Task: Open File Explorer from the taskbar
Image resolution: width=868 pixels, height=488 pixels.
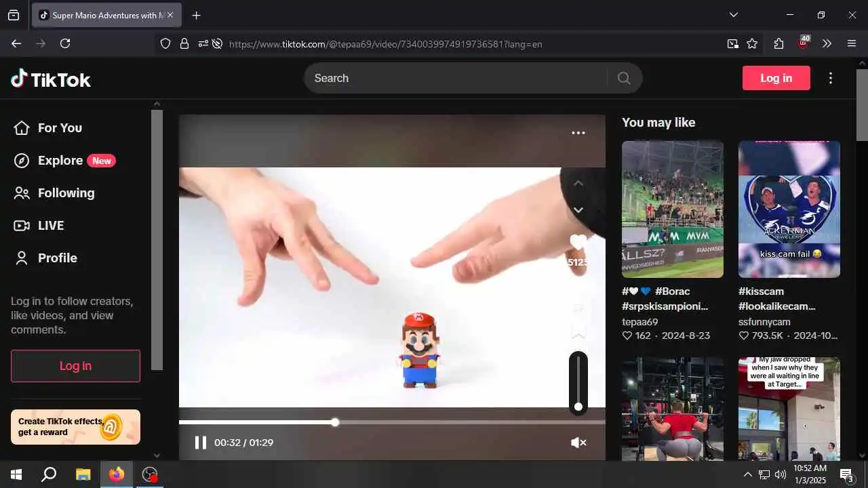Action: [83, 474]
